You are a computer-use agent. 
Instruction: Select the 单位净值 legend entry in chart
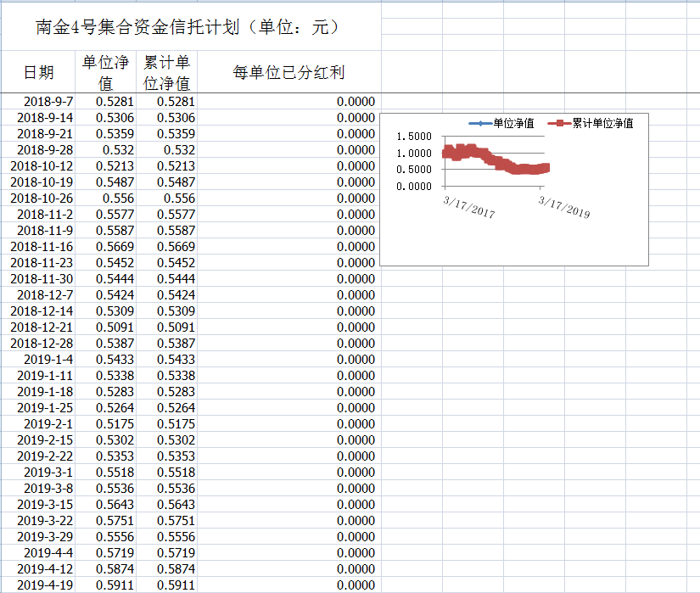click(501, 123)
